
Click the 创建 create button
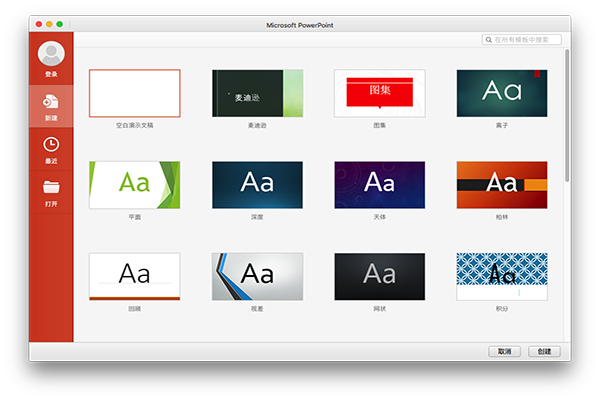pyautogui.click(x=545, y=351)
